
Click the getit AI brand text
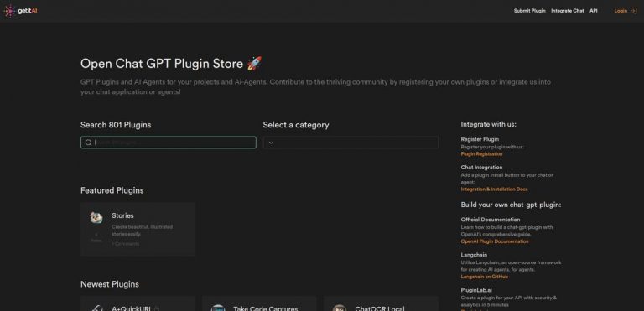(28, 11)
